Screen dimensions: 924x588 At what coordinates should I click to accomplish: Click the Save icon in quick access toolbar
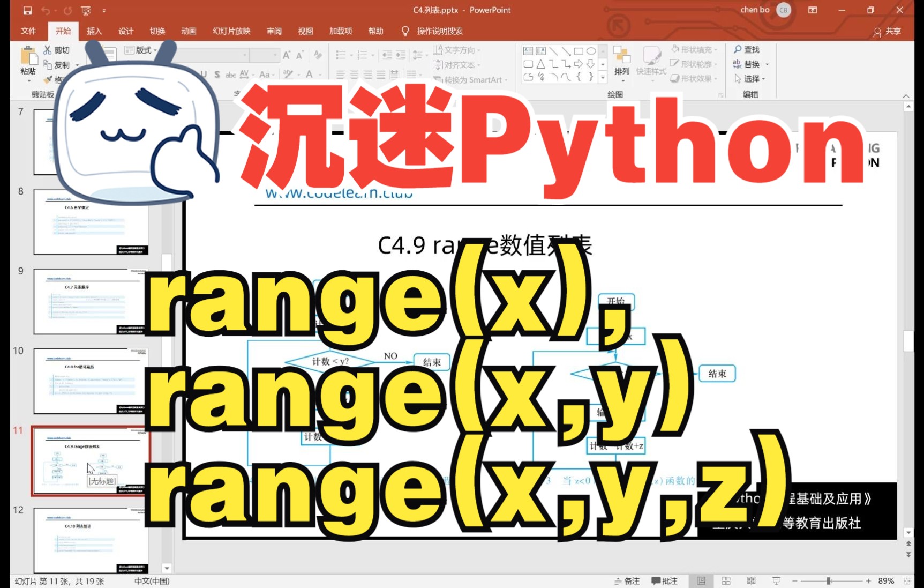click(27, 10)
